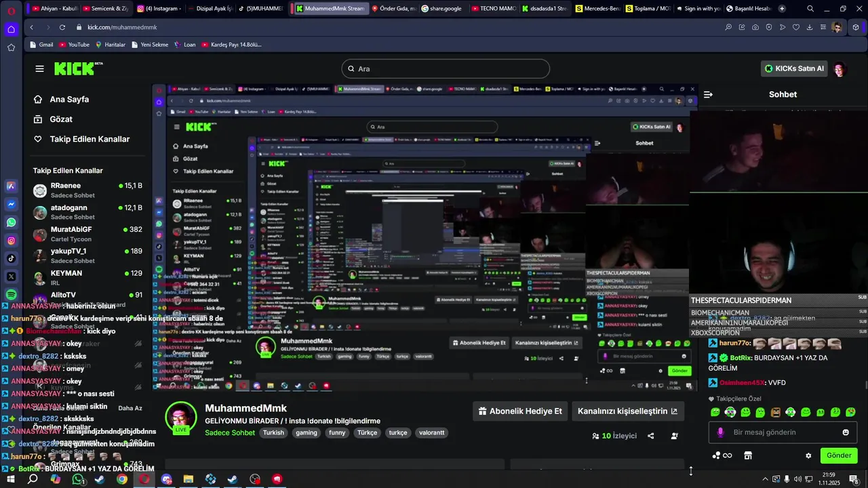Open the Kick hamburger menu
Viewport: 868px width, 488px height.
click(x=39, y=68)
